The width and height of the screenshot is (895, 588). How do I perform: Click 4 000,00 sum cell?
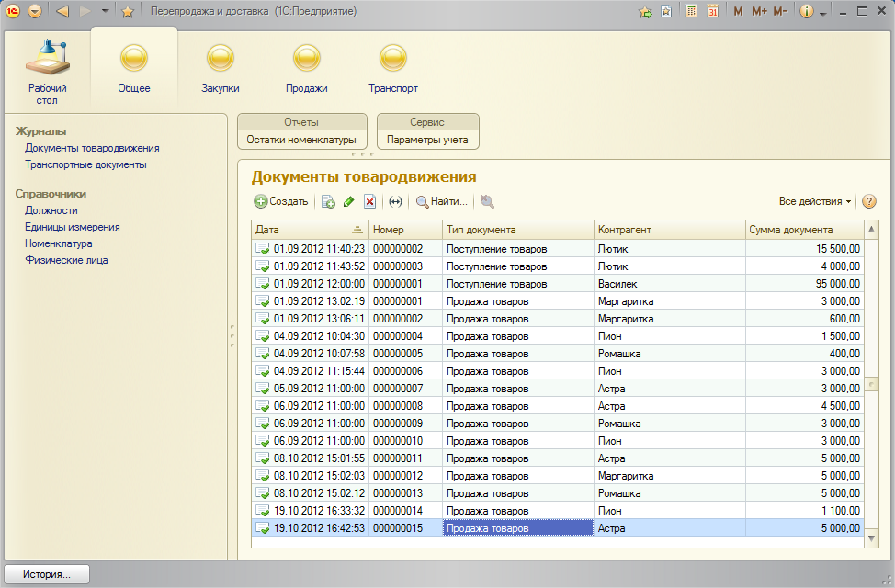(805, 266)
